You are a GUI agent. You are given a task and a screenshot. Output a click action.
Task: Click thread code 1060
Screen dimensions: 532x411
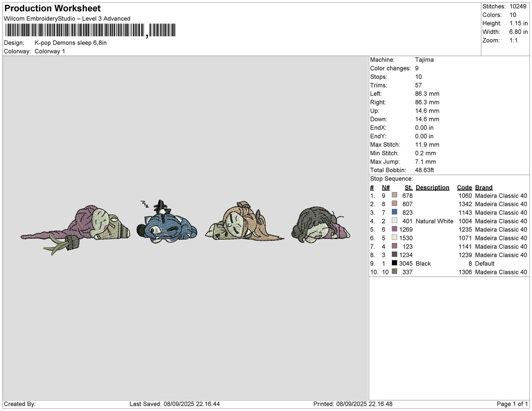[465, 196]
